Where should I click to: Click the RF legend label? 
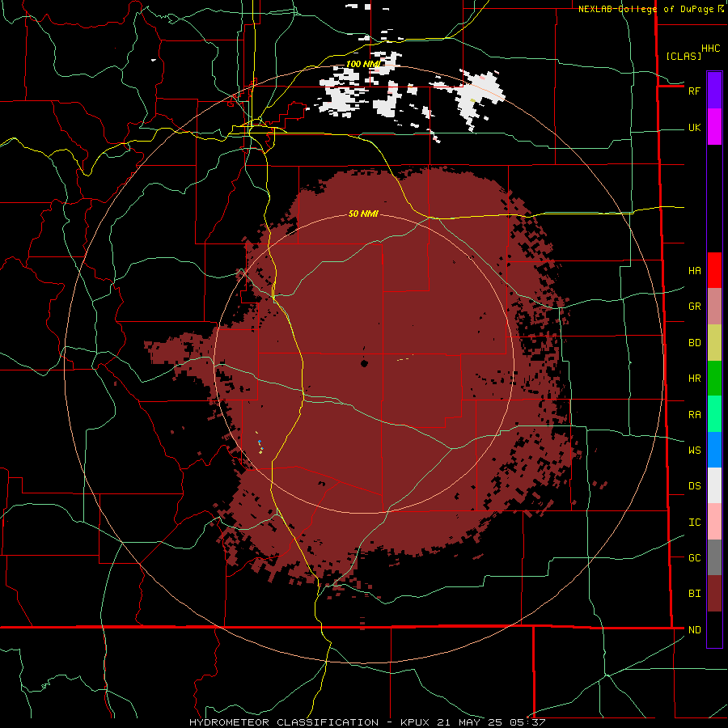pos(694,91)
